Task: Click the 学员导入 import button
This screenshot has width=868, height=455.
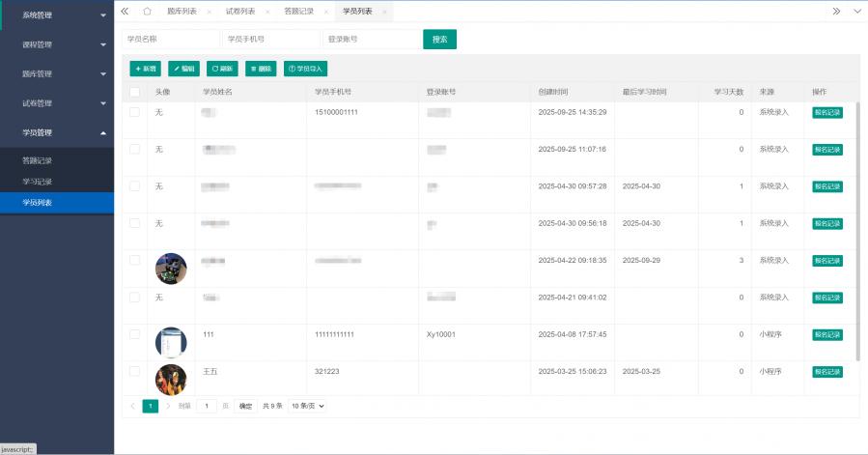Action: (305, 69)
